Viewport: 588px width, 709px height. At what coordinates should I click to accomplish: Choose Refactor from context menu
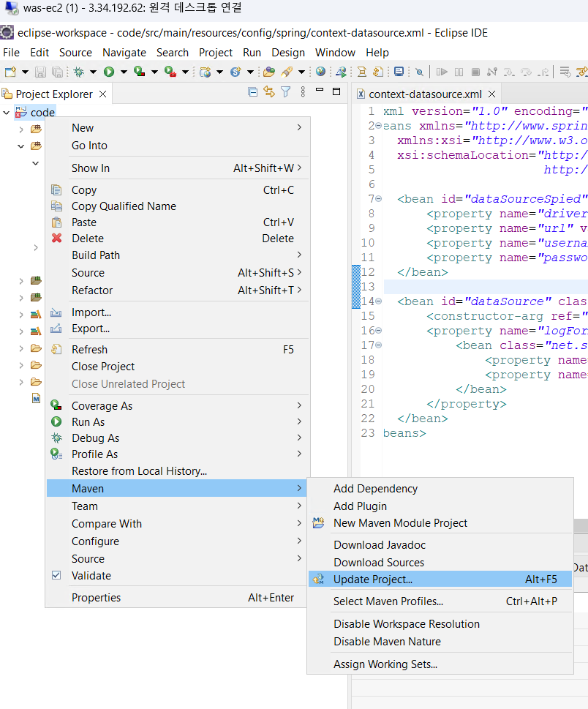[178, 290]
